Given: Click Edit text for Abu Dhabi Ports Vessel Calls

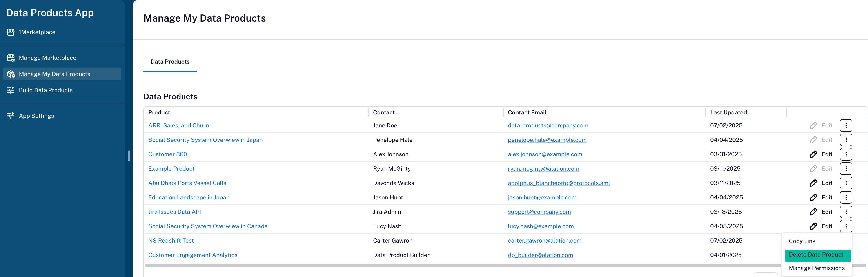Looking at the screenshot, I should click(x=827, y=183).
